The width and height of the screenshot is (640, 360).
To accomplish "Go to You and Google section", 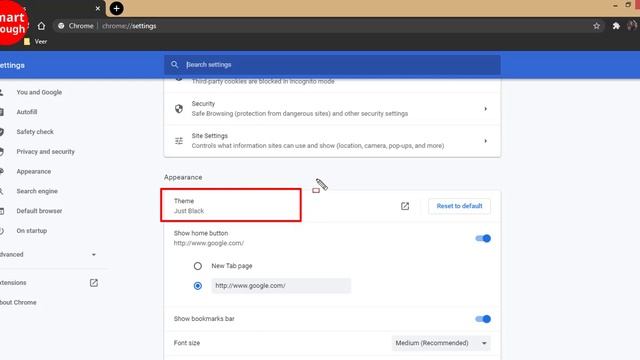I will click(x=39, y=92).
